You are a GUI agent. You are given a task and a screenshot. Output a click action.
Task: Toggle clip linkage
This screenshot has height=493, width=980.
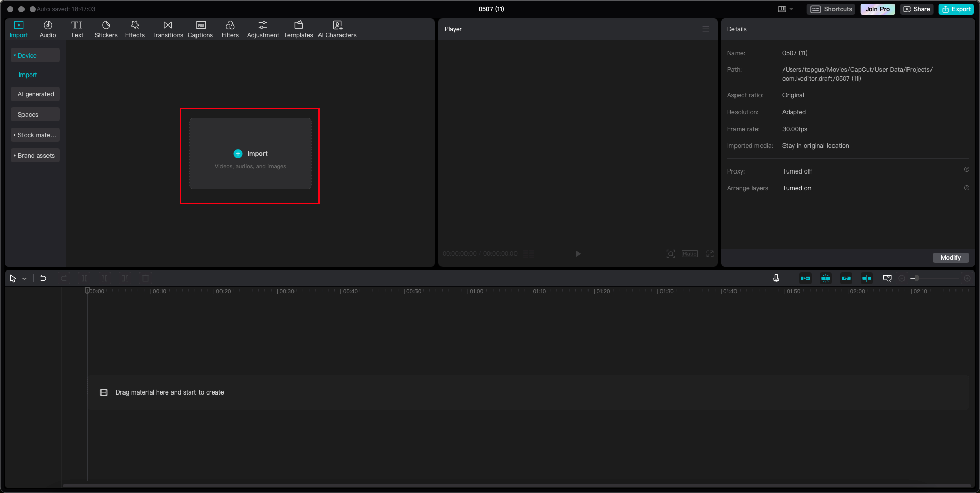846,278
